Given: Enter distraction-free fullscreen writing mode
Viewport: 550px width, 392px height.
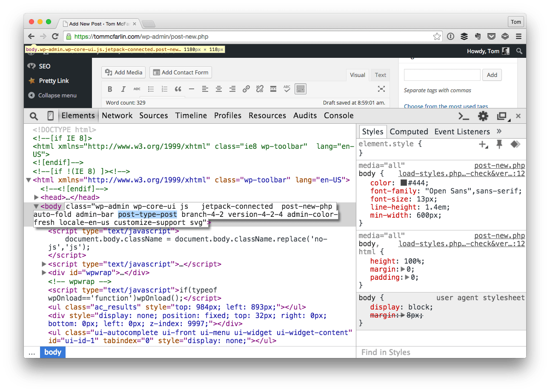Looking at the screenshot, I should click(381, 89).
